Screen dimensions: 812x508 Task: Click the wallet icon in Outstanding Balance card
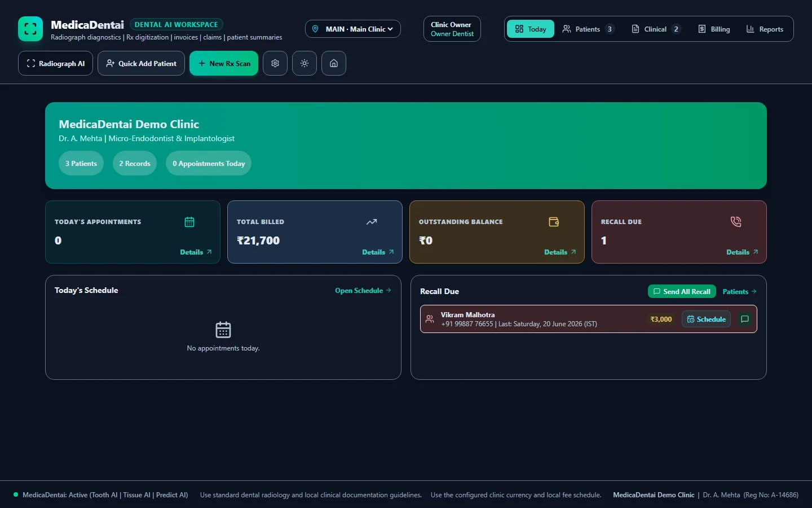click(554, 222)
